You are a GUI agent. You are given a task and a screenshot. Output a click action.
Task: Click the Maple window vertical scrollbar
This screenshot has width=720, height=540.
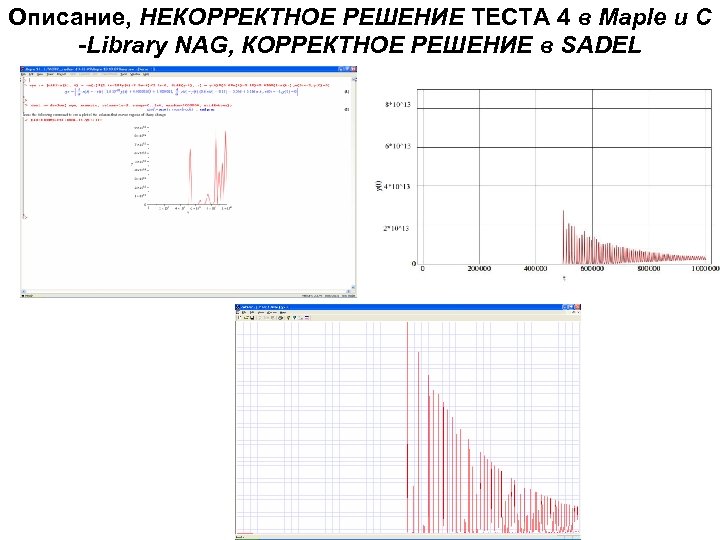click(x=353, y=184)
